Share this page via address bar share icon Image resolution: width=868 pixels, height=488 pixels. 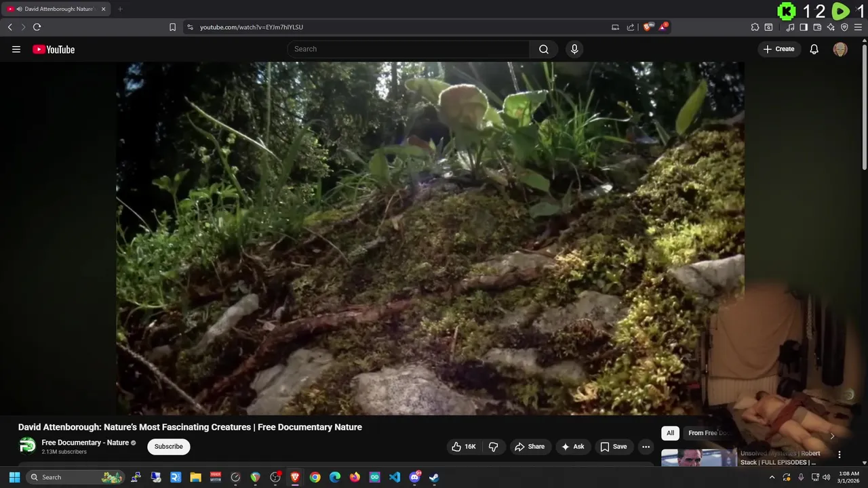(631, 27)
